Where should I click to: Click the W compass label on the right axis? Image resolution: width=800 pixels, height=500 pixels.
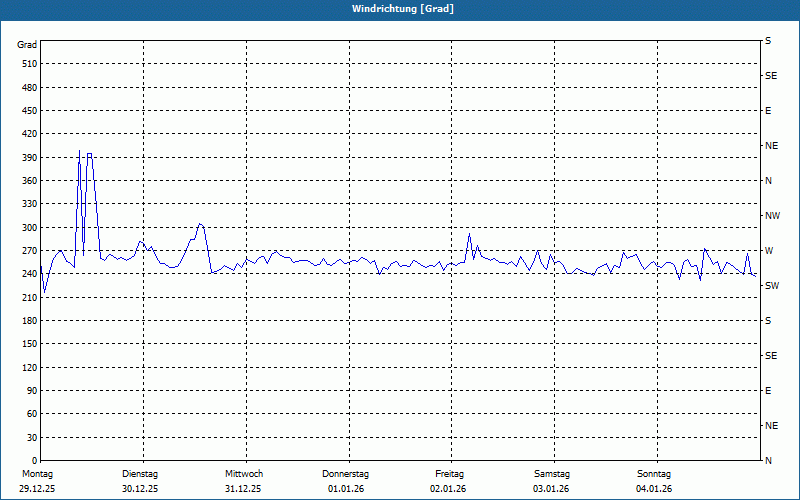769,250
